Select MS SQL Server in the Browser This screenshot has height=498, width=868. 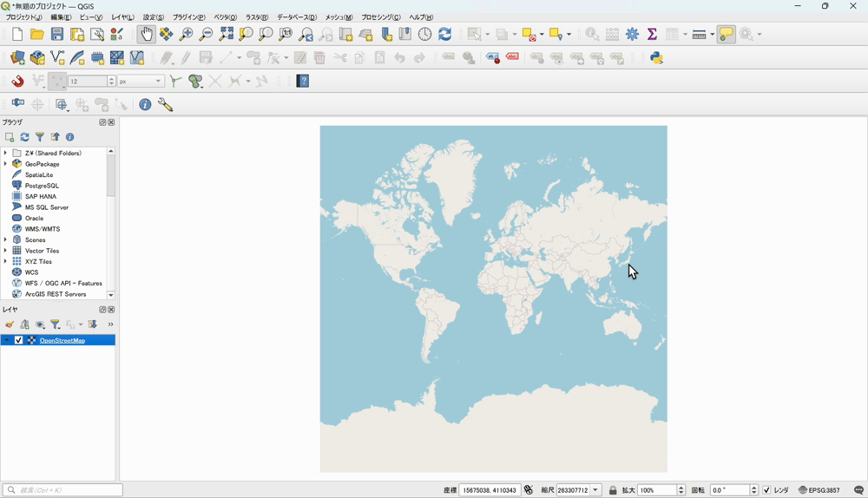point(47,207)
